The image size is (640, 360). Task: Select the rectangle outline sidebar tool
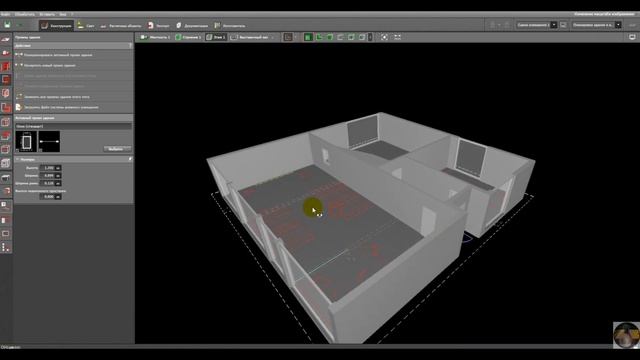[6, 233]
